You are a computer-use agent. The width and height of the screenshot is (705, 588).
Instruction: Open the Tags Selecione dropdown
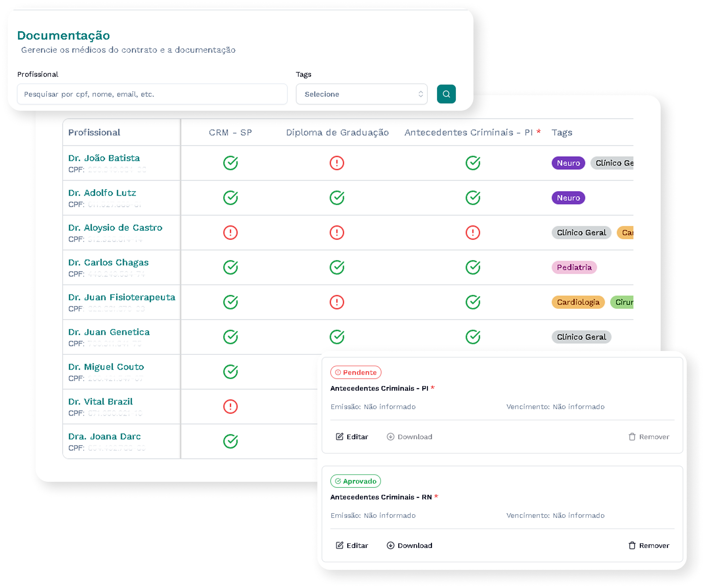tap(361, 94)
